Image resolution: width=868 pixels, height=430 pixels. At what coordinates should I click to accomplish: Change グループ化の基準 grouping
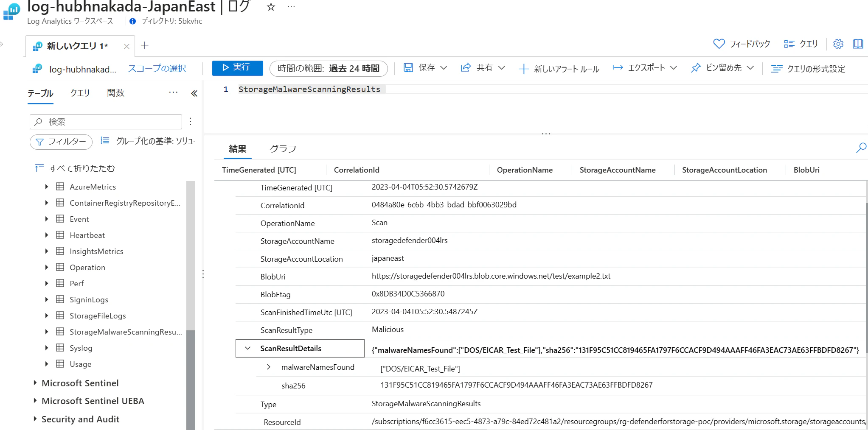point(148,141)
